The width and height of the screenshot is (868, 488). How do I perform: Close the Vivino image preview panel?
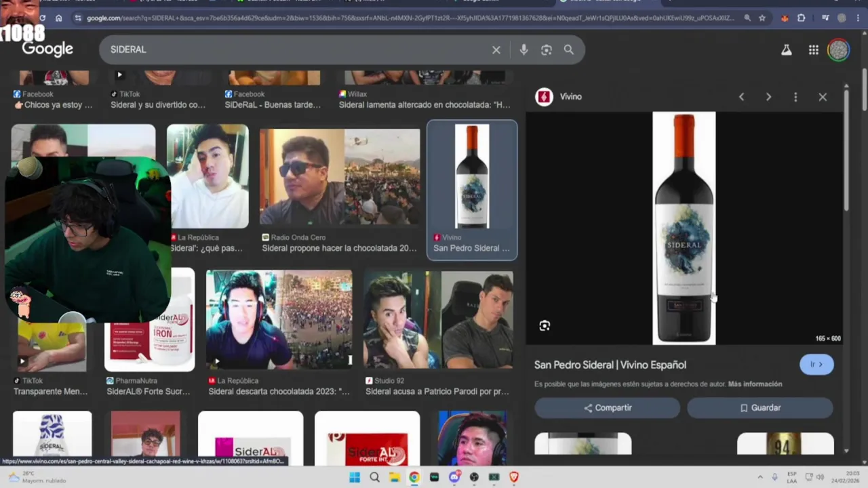tap(823, 97)
